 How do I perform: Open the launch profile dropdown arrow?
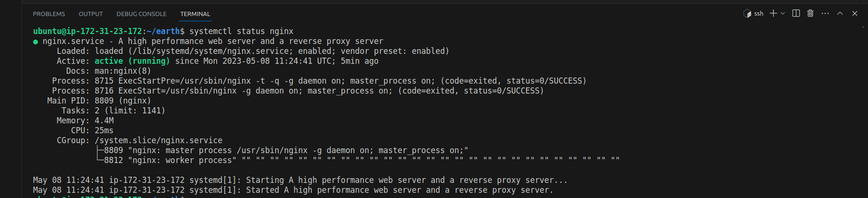783,14
